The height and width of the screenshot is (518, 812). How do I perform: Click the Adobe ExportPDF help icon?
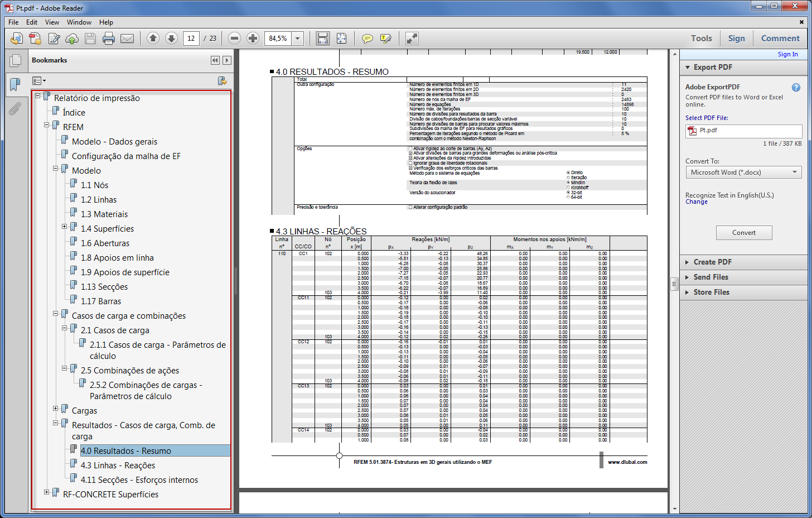(796, 88)
